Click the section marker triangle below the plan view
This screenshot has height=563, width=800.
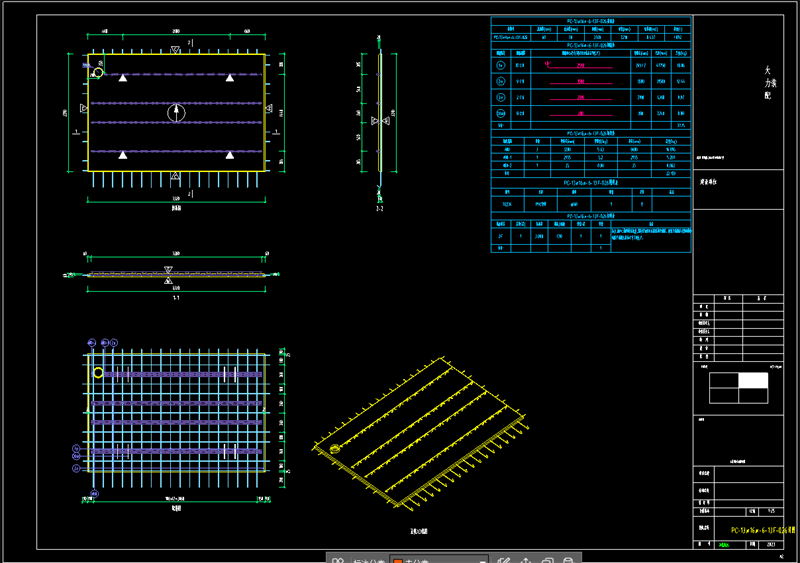tap(175, 176)
